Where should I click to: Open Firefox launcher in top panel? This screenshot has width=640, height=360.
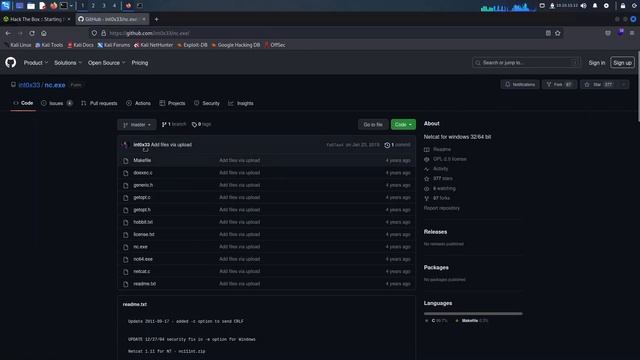53,6
